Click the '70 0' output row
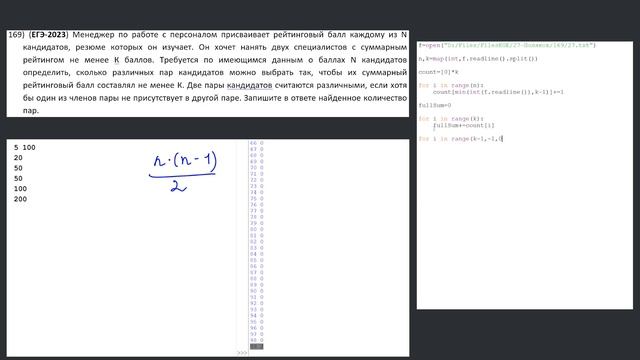The height and width of the screenshot is (360, 640). click(257, 168)
